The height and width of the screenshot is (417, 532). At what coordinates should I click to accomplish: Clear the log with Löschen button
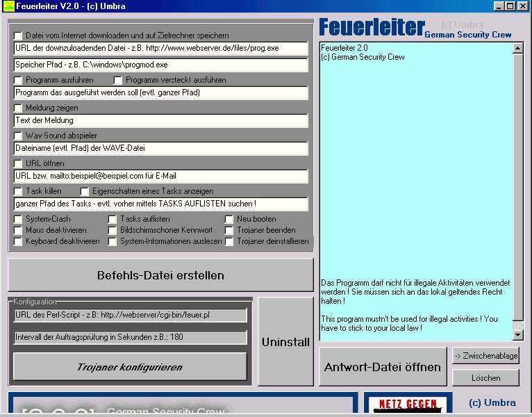click(x=485, y=378)
